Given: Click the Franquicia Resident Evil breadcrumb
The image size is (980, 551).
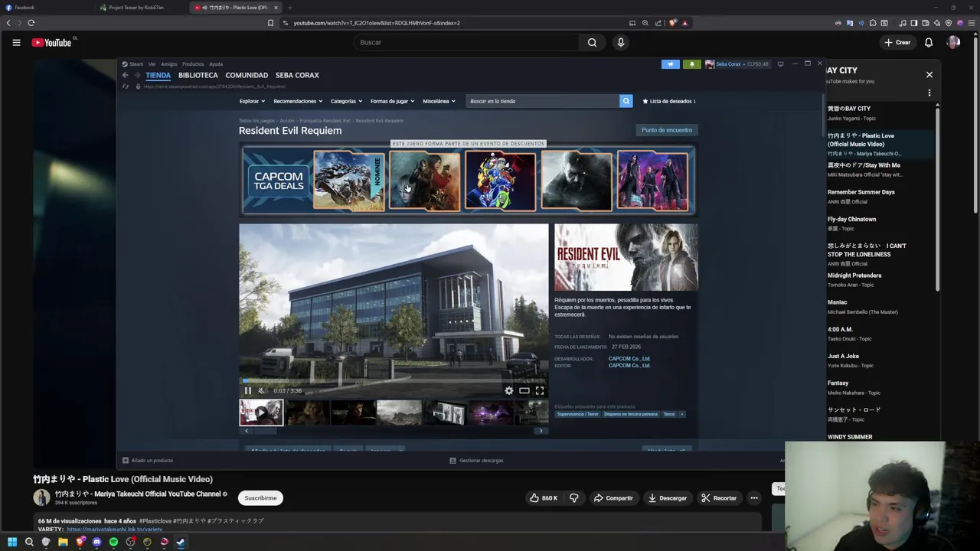Looking at the screenshot, I should pos(325,121).
